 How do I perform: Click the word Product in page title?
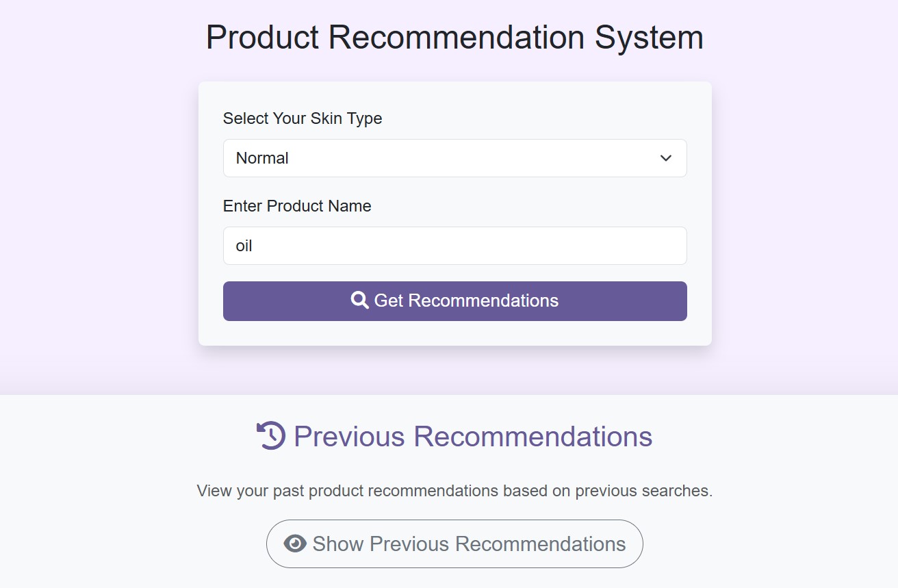coord(264,37)
